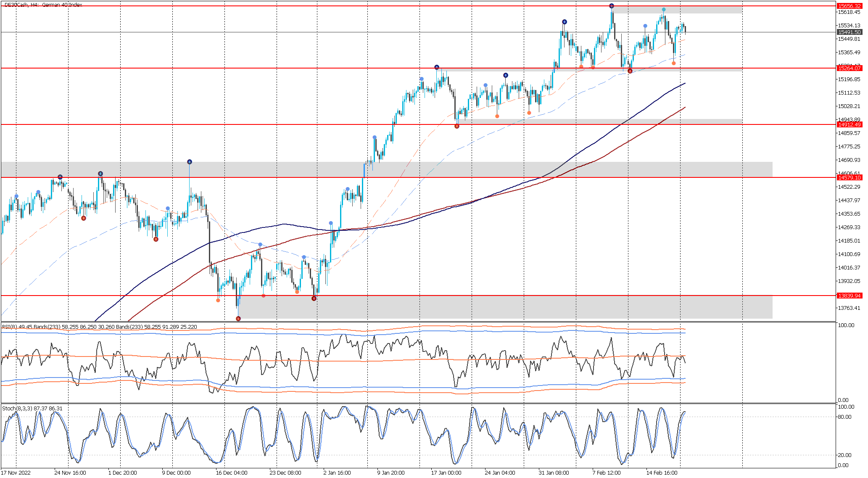Click the 14 Feb 16:00 date label
The image size is (868, 478).
coord(662,473)
